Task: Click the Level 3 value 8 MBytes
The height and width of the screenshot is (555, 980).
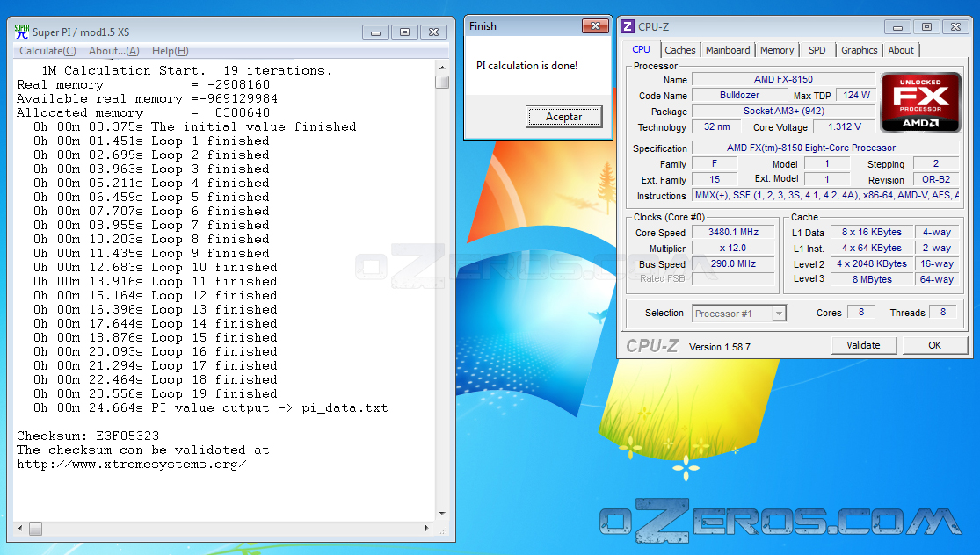Action: point(871,279)
